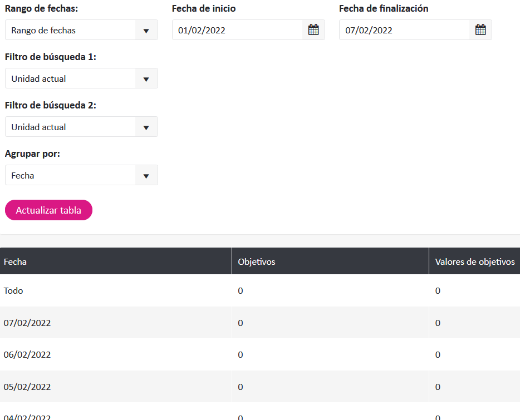The image size is (520, 420).
Task: Select the 07/02/2022 date cell in table
Action: point(27,323)
